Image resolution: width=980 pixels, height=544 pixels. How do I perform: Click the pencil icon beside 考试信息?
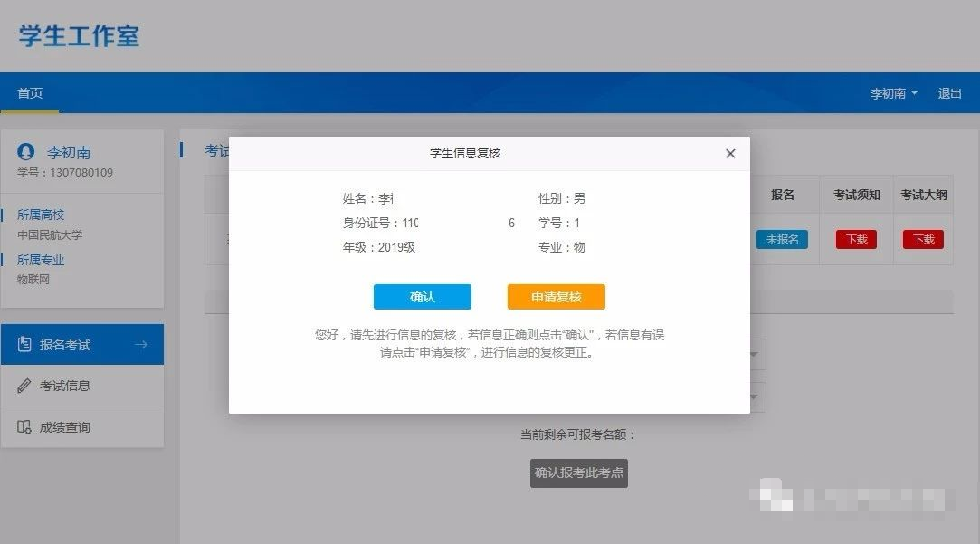point(24,386)
